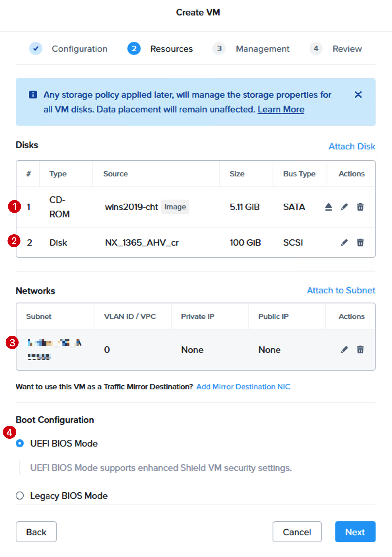This screenshot has height=557, width=392.
Task: Click Add Mirror Destination NIC link
Action: coord(243,387)
